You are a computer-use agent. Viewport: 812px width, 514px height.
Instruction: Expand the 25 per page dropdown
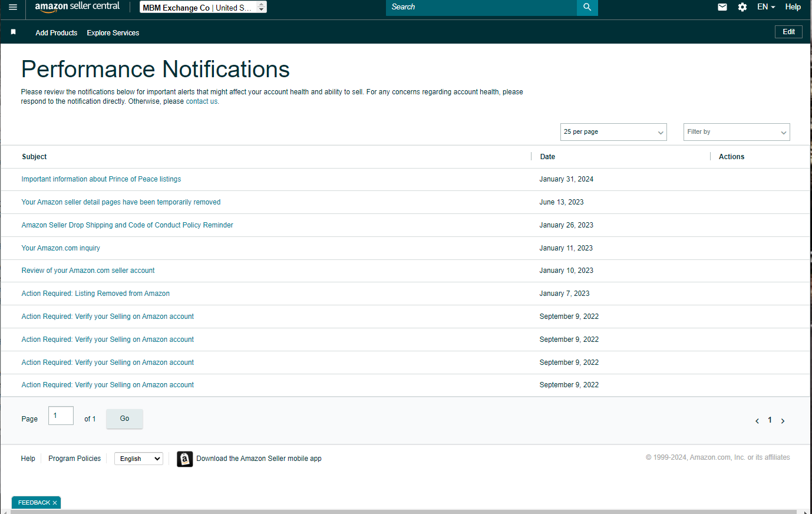(613, 132)
